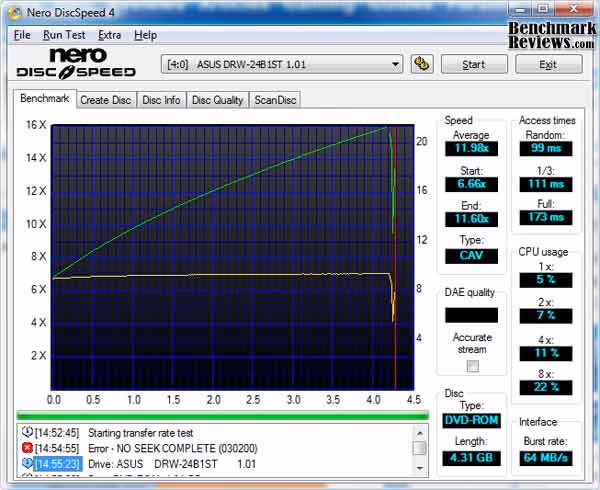Click the Full access time 173 ms
Image resolution: width=600 pixels, height=490 pixels.
tap(546, 217)
